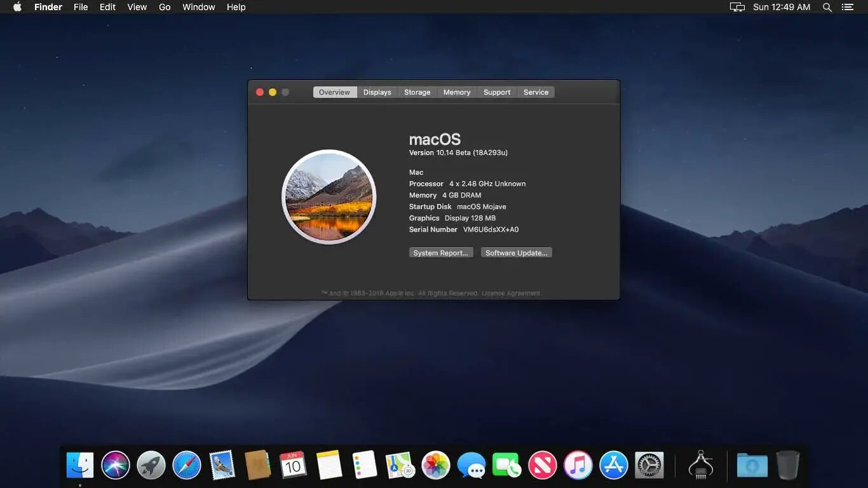
Task: Open the Memory tab
Action: click(457, 92)
